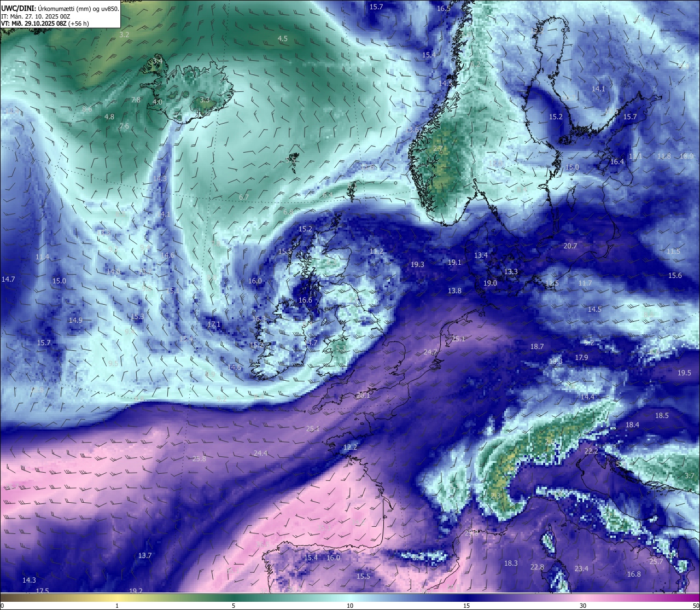Click the 11.8 map value

click(x=664, y=156)
